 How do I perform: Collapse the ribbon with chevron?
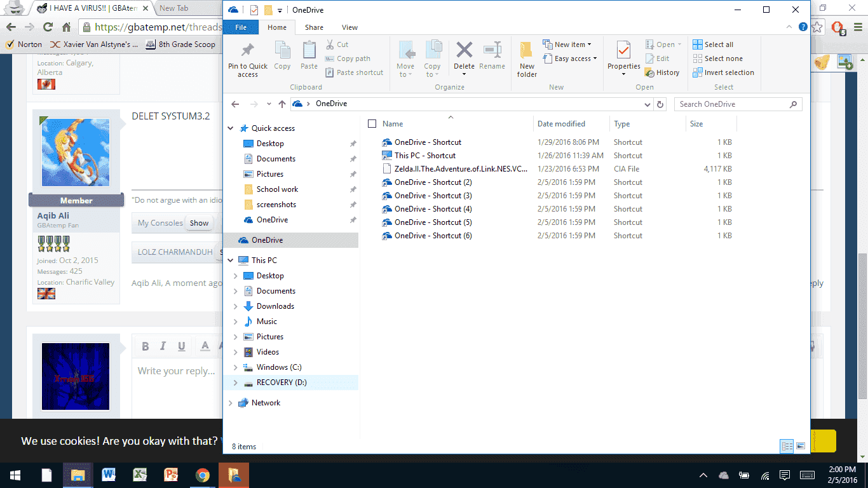point(790,27)
